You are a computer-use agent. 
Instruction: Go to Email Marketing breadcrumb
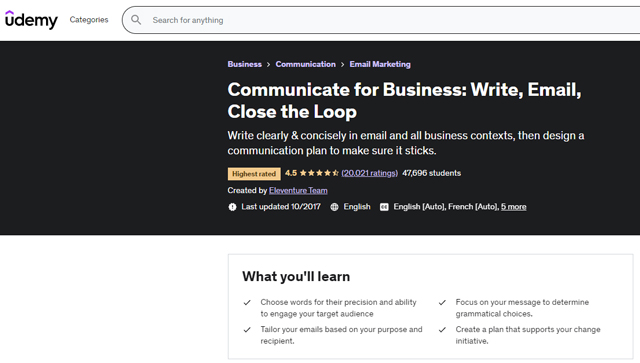click(380, 64)
